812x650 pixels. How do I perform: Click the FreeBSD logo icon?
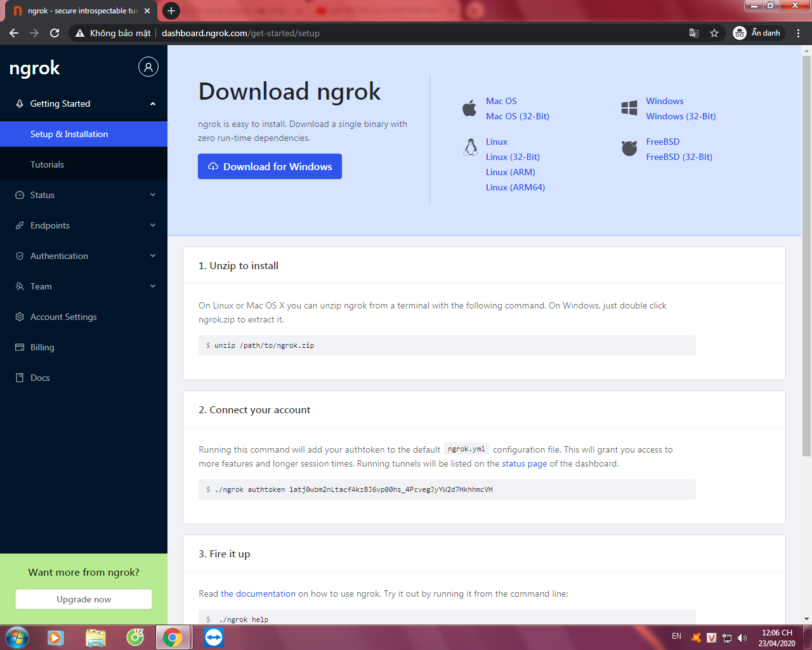629,148
